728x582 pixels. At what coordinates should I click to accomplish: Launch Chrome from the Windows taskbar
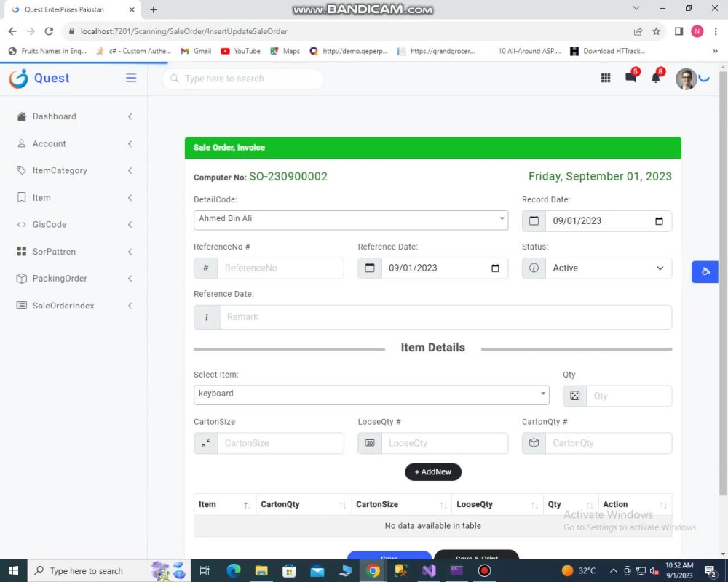click(373, 570)
